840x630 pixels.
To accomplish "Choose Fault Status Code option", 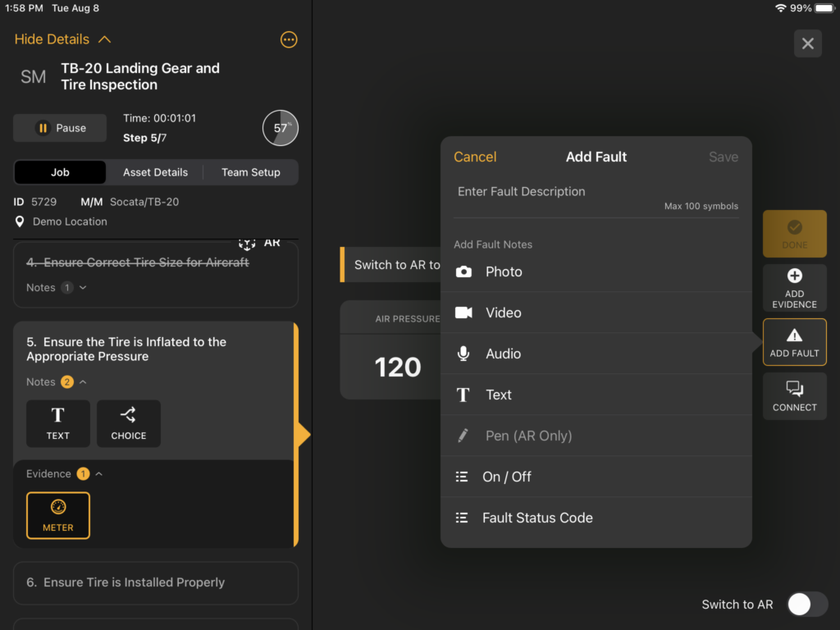I will point(596,518).
